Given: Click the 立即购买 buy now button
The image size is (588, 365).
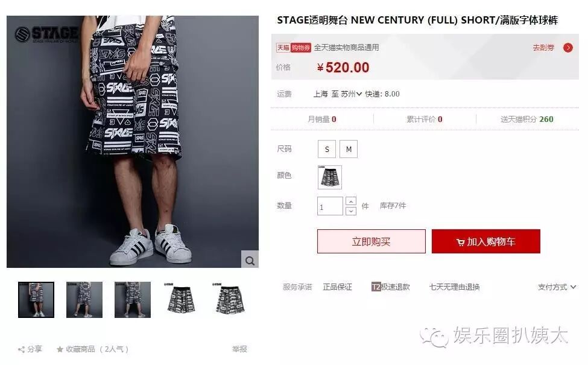Looking at the screenshot, I should click(x=371, y=241).
